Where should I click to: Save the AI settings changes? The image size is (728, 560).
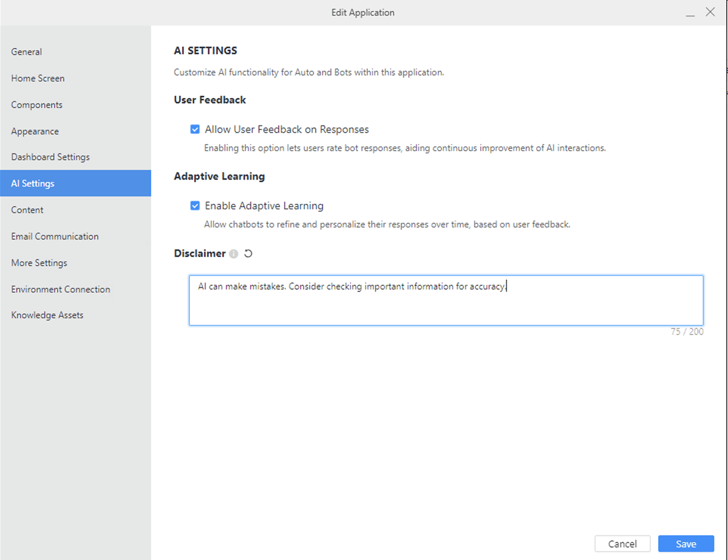[685, 544]
